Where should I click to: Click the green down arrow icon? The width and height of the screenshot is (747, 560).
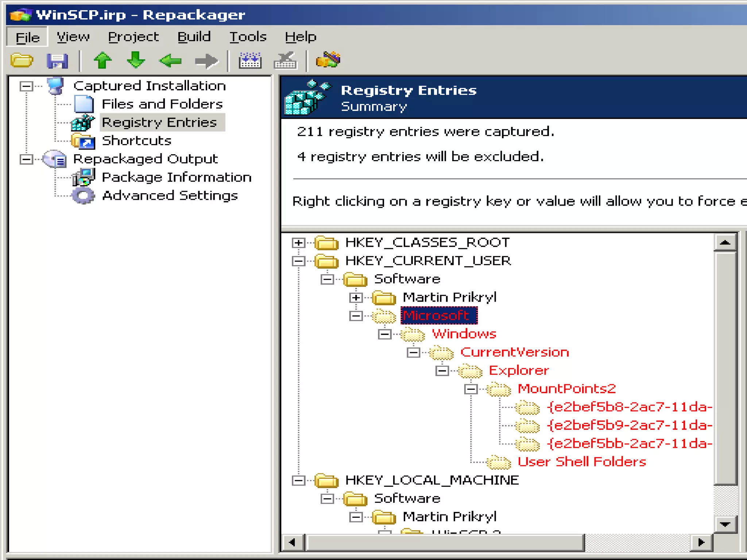[x=136, y=60]
